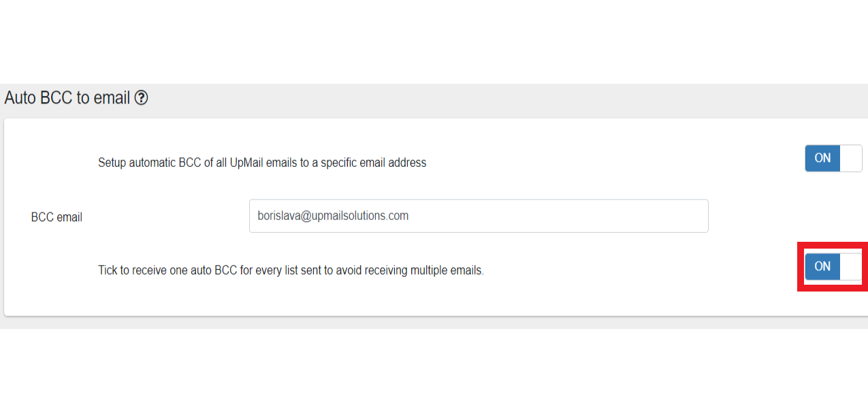Viewport: 868px width, 408px height.
Task: Click the white handle of the highlighted switch
Action: 851,266
